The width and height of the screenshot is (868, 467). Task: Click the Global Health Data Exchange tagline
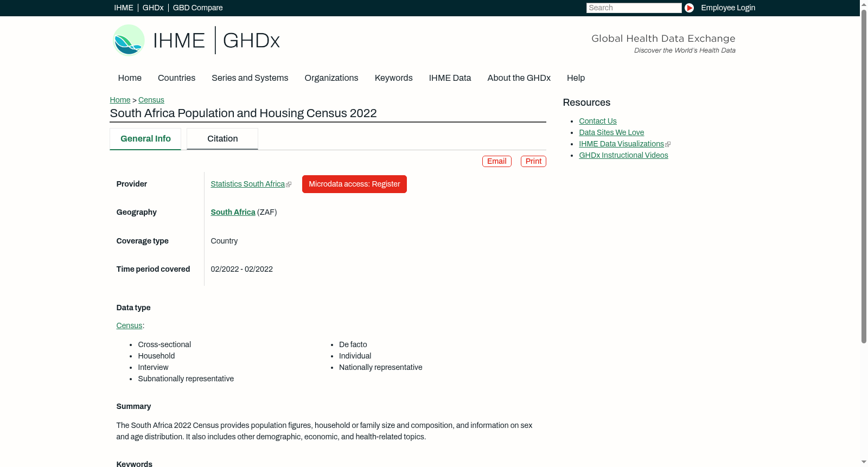663,39
